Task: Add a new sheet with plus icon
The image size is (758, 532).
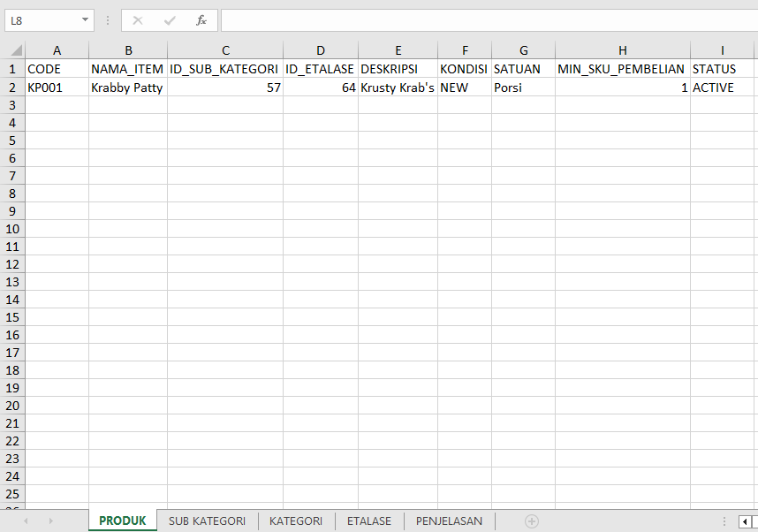Action: (x=532, y=521)
